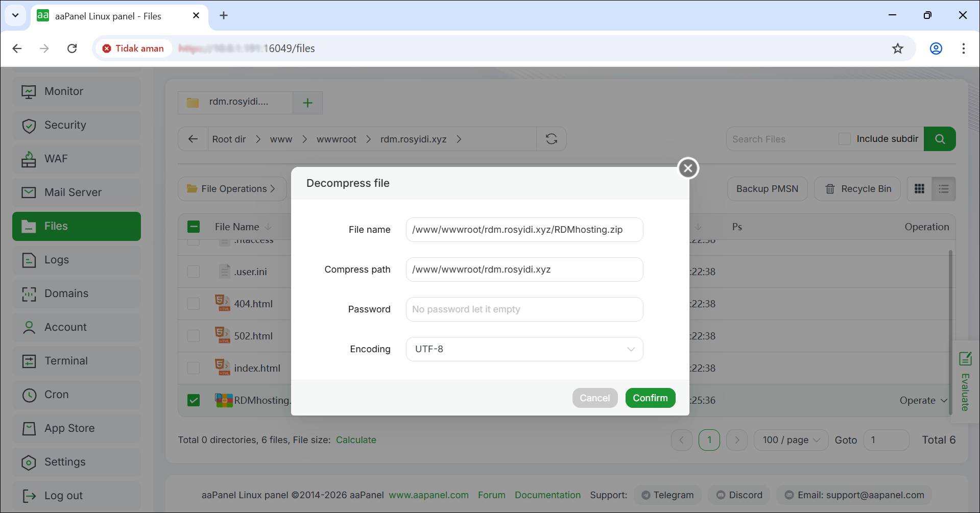Close the Decompress file dialog
The image size is (980, 513).
pyautogui.click(x=688, y=168)
